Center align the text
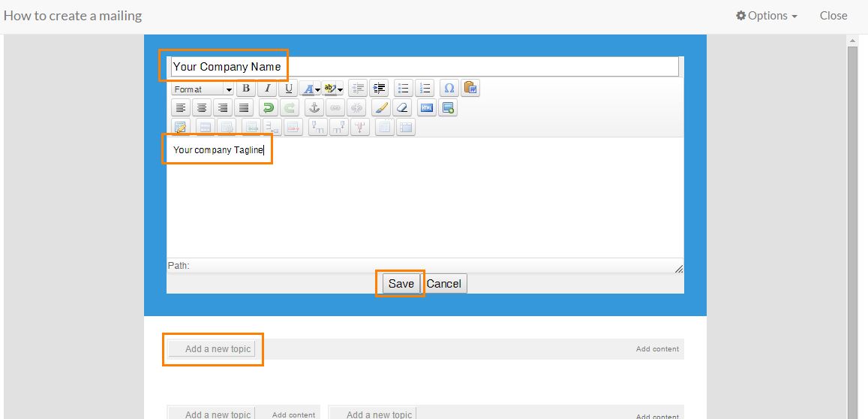 click(202, 108)
